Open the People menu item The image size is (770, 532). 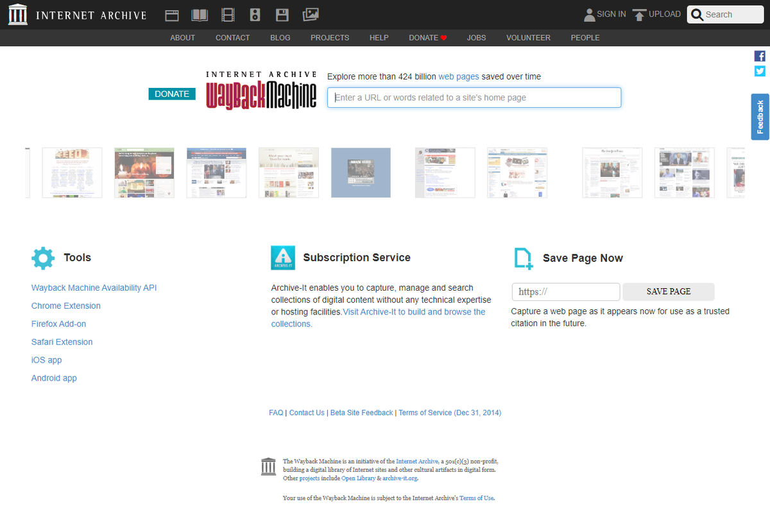(x=585, y=38)
